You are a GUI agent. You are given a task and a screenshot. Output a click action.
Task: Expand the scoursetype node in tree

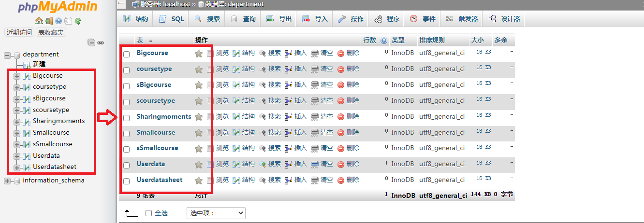click(17, 110)
